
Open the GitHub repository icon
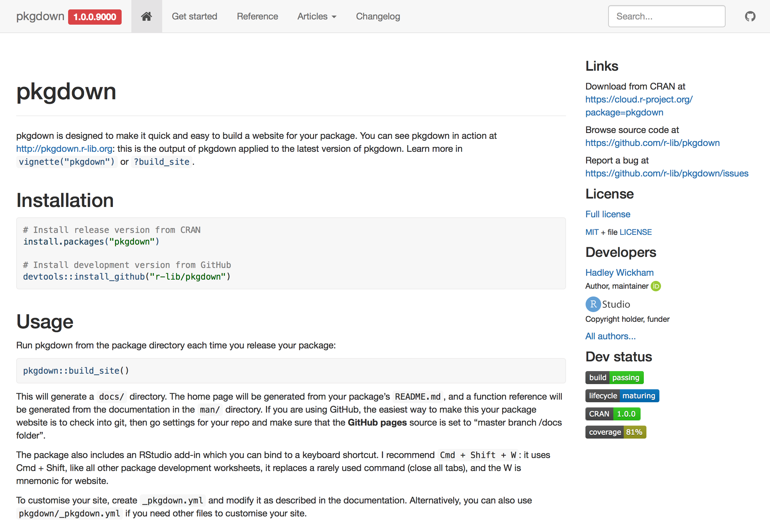pos(750,16)
